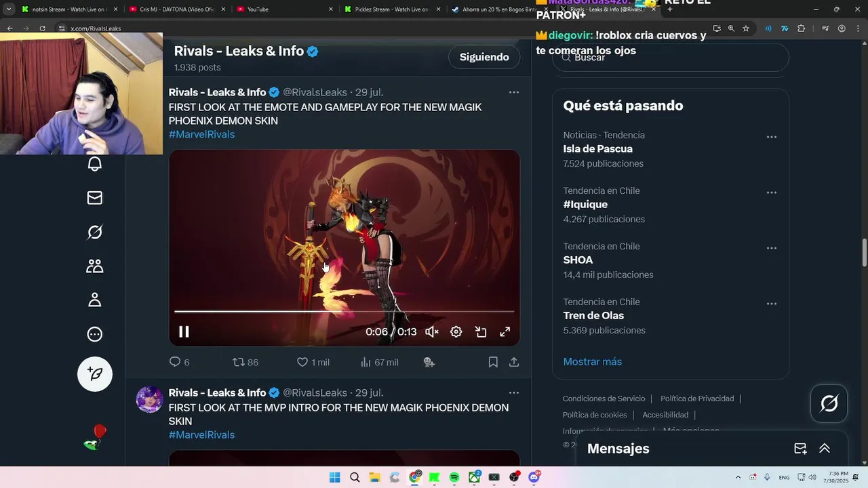The image size is (868, 488).
Task: Open Profile person icon in sidebar
Action: coord(95,300)
